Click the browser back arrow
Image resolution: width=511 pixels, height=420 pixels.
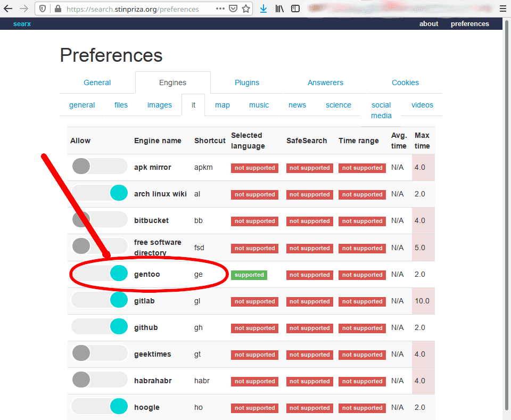tap(8, 9)
